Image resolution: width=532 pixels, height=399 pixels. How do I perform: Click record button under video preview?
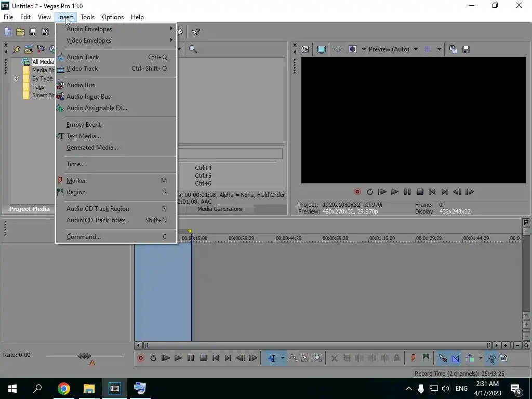click(x=357, y=192)
